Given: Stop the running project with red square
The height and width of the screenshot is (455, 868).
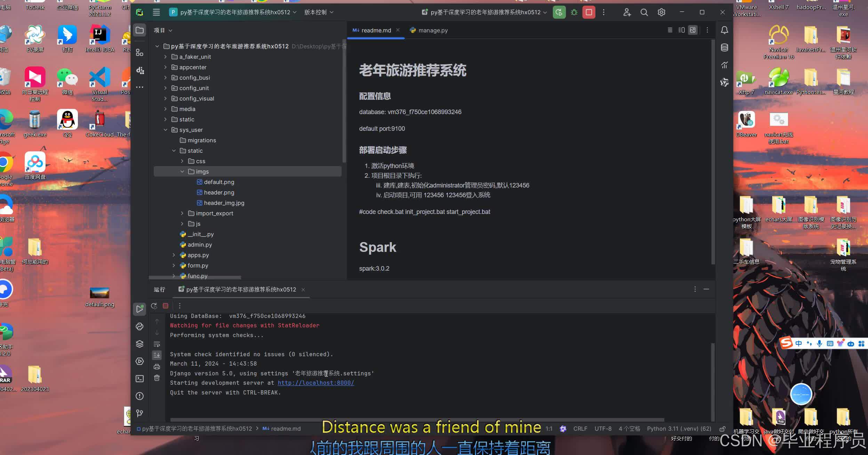Looking at the screenshot, I should 589,13.
